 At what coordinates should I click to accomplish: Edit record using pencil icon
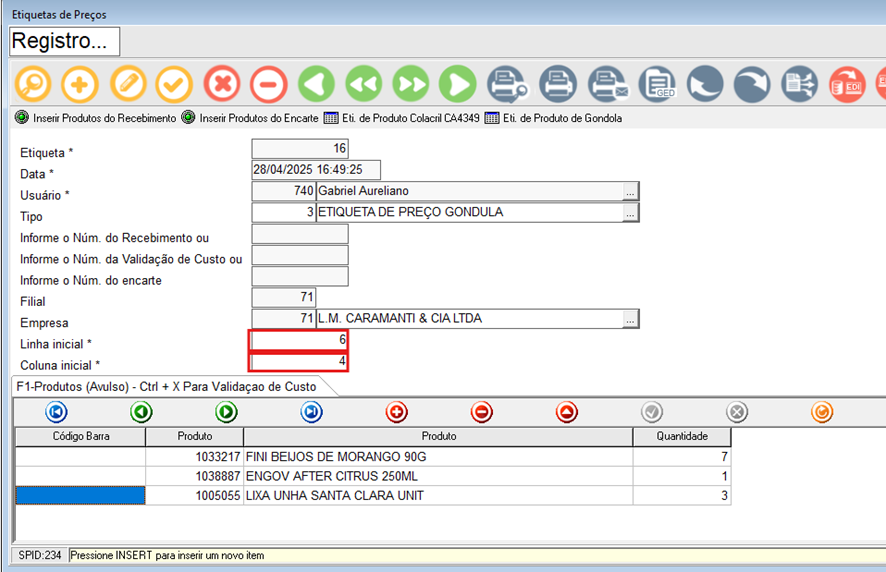pyautogui.click(x=128, y=84)
